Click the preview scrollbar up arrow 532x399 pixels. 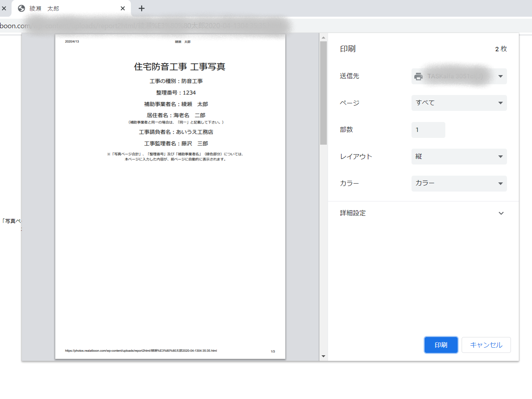pyautogui.click(x=323, y=38)
